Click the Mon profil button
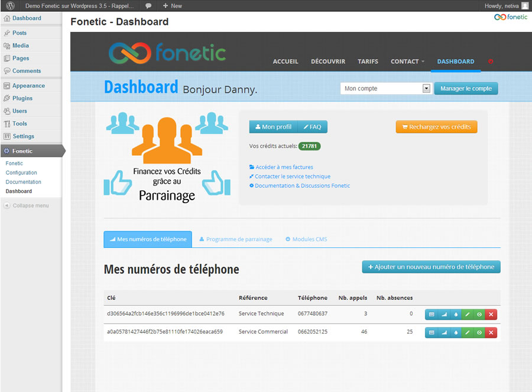The image size is (532, 392). click(274, 127)
